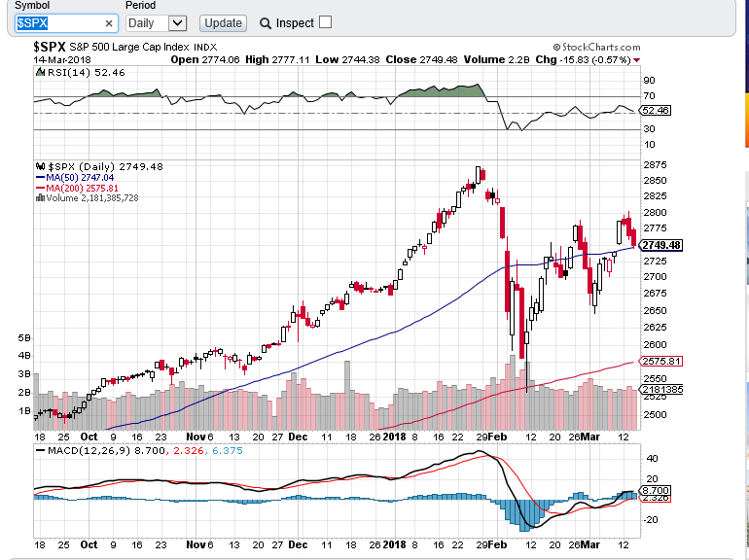749x560 pixels.
Task: Click the $SPX (Daily) candlestick legend icon
Action: pyautogui.click(x=41, y=166)
